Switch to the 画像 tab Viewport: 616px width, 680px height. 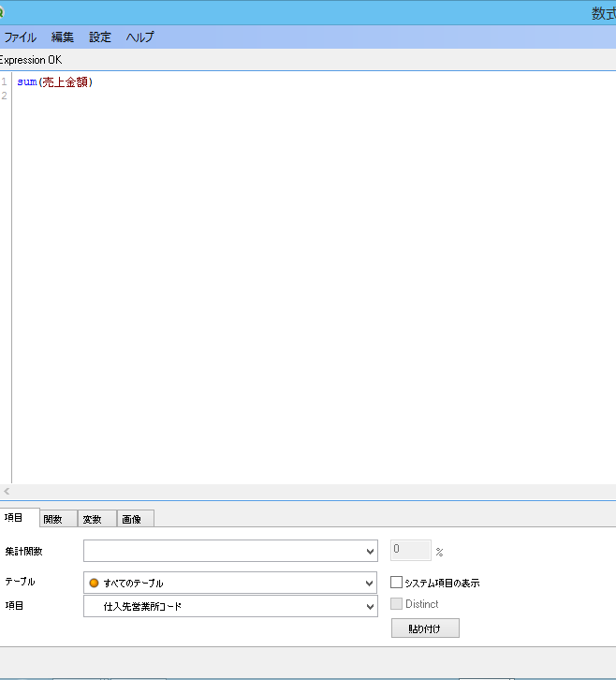132,519
